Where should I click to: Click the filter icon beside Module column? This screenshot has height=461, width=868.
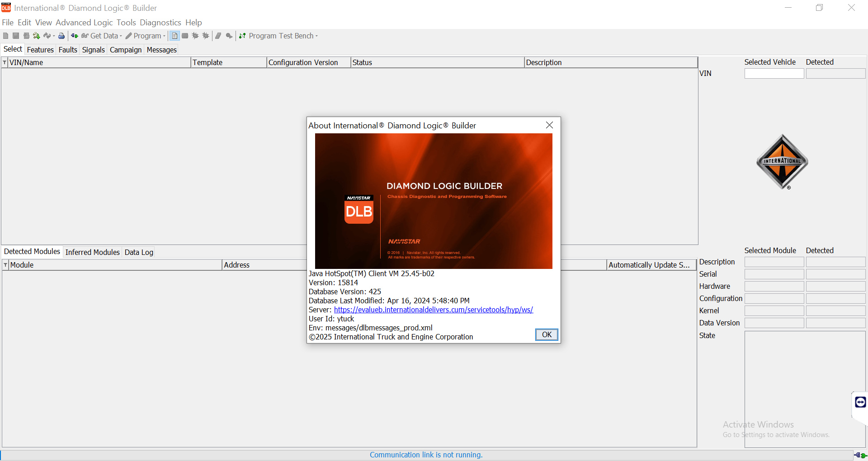click(5, 265)
